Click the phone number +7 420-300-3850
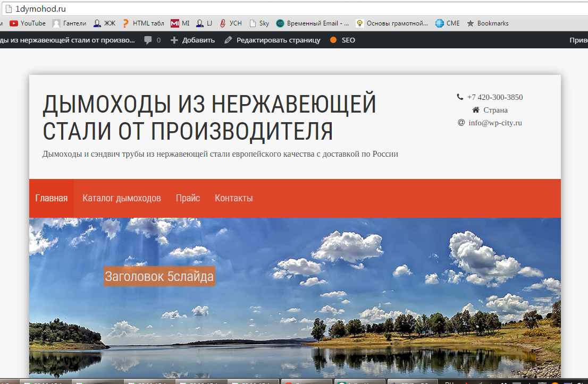The height and width of the screenshot is (384, 588). click(495, 97)
